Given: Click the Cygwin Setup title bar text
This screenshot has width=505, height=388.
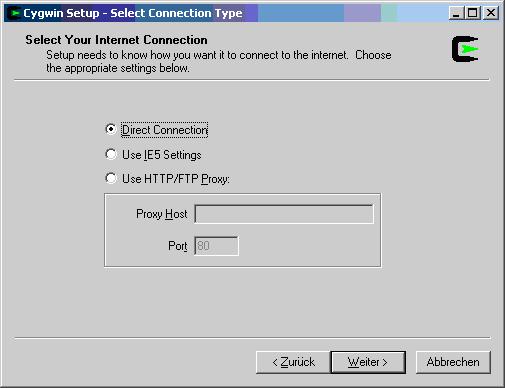Looking at the screenshot, I should [x=133, y=13].
